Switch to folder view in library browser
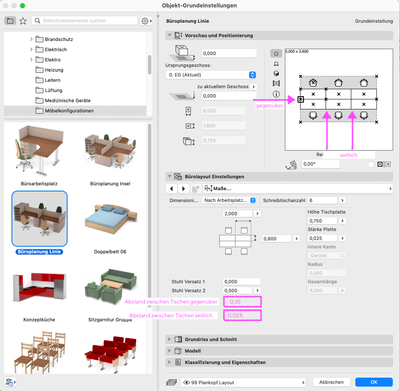 point(10,21)
